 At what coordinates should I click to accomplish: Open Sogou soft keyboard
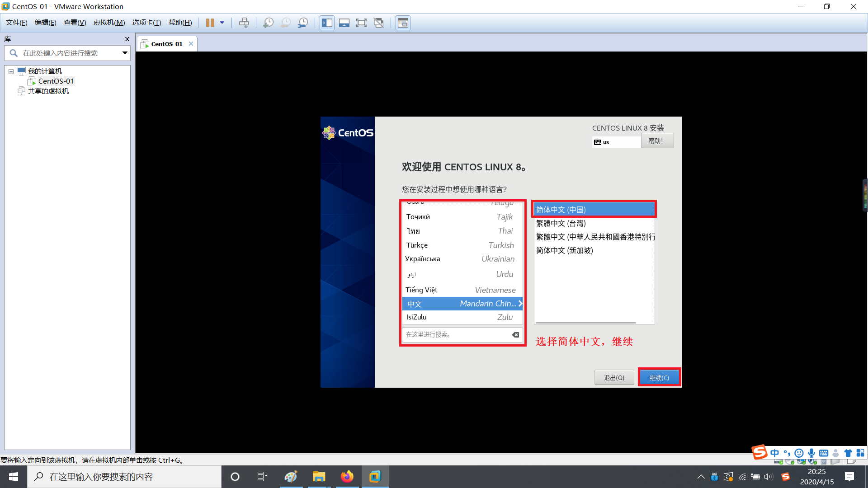tap(824, 453)
